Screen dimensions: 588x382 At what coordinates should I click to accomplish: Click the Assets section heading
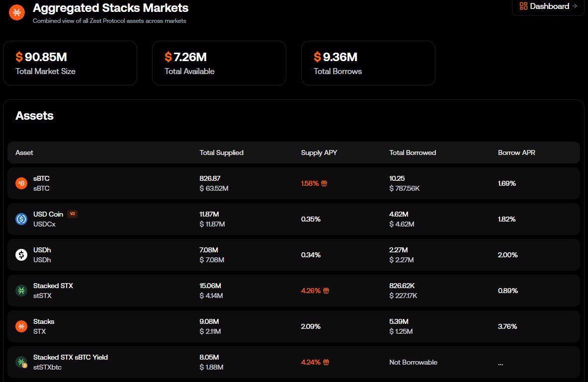(34, 115)
